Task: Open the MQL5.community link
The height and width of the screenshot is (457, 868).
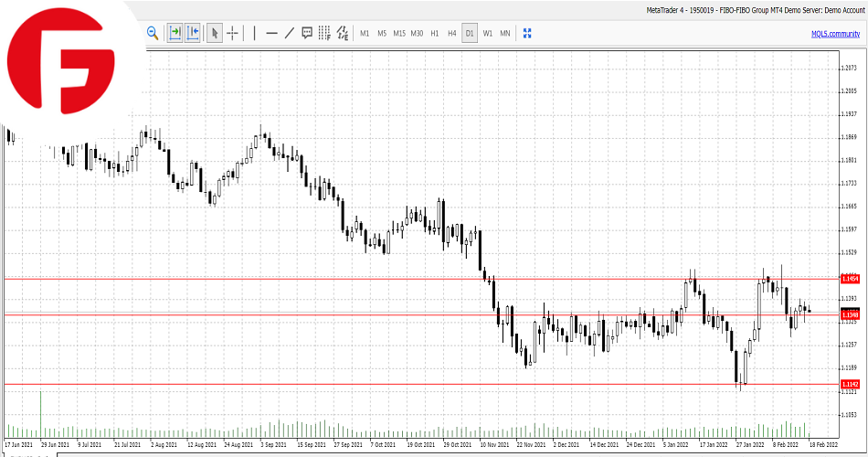Action: 836,34
